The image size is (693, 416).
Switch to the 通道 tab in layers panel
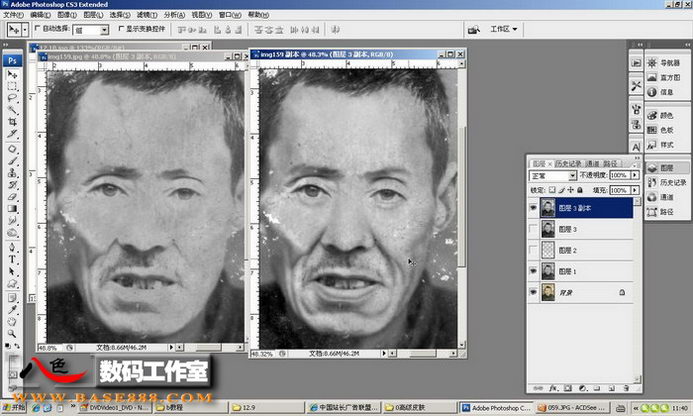point(593,163)
